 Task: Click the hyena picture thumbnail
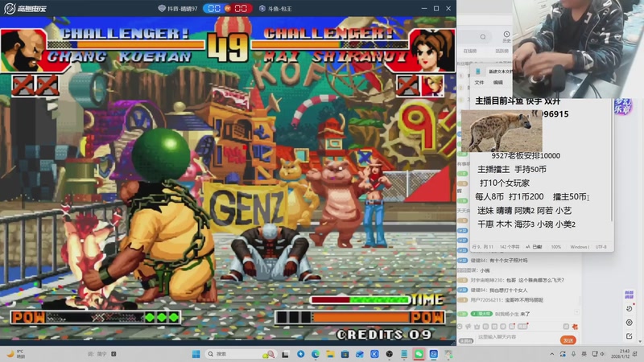(502, 131)
